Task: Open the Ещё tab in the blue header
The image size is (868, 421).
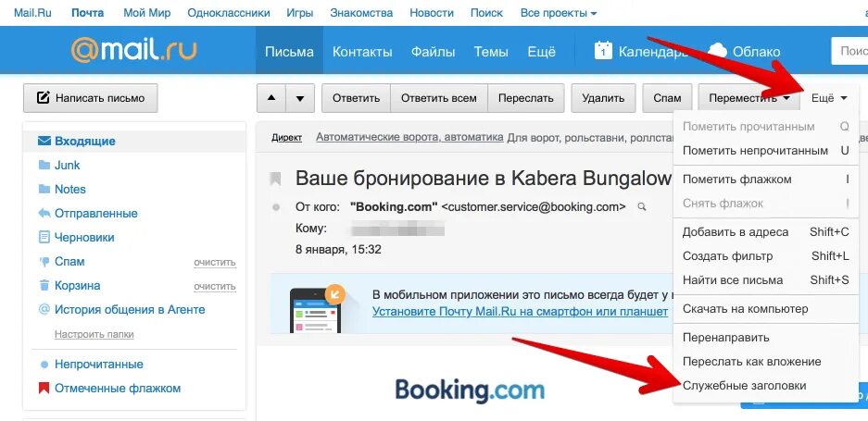Action: click(x=541, y=52)
